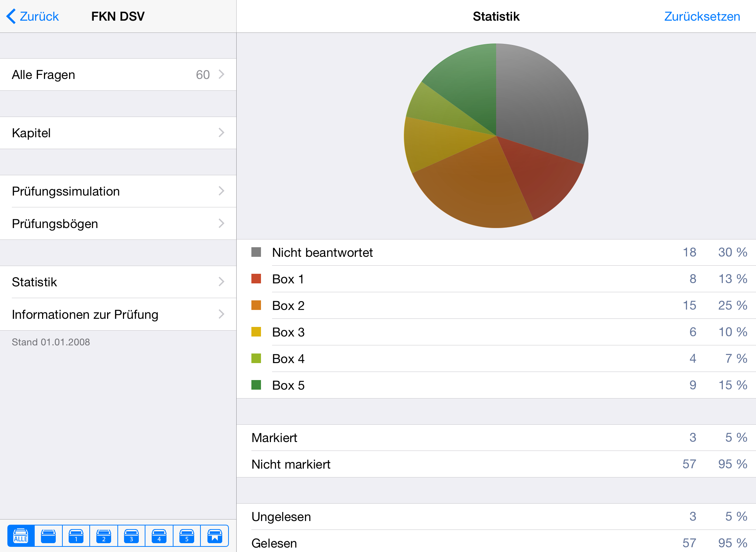
Task: Click gray Nicht beantwortet color swatch
Action: (x=256, y=252)
